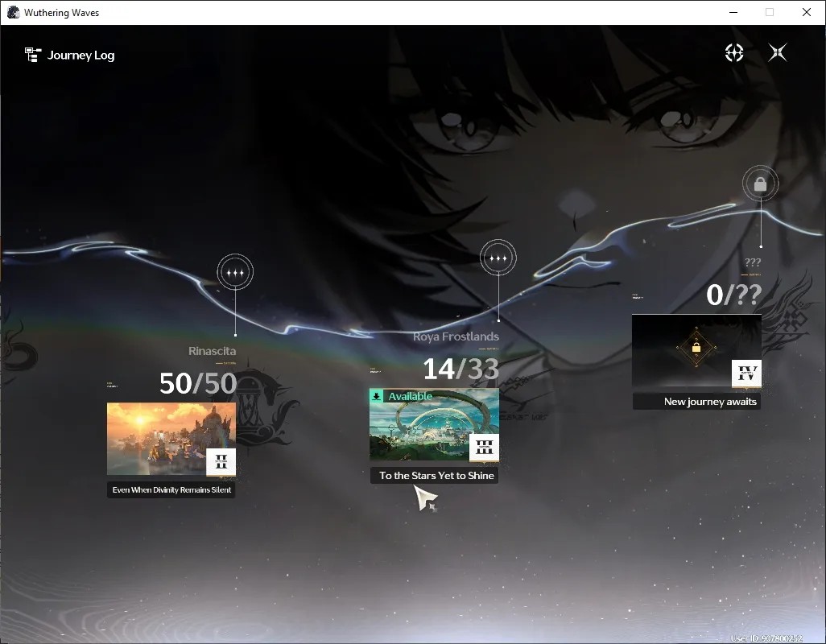Screen dimensions: 826x644
Task: Click the 50/50 Rinascita progress counter
Action: [198, 383]
